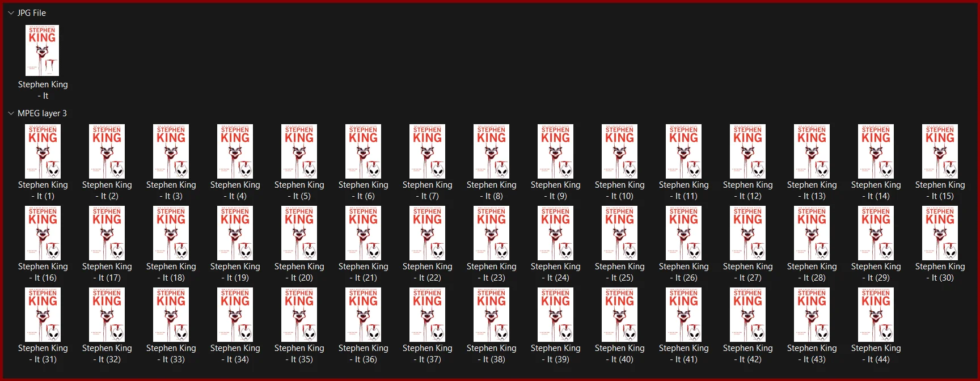
Task: Select the Stephen King - It (2) file icon
Action: (x=107, y=151)
